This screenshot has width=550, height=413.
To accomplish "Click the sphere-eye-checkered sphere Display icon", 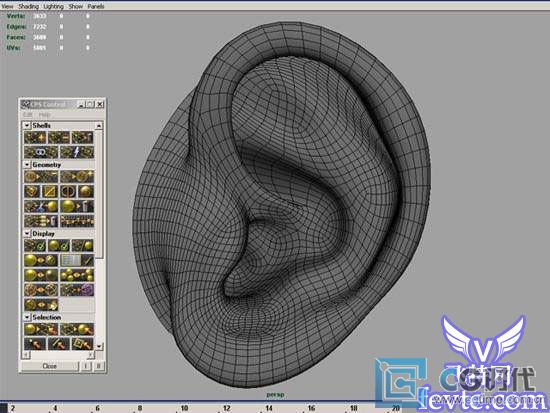I will [x=41, y=260].
